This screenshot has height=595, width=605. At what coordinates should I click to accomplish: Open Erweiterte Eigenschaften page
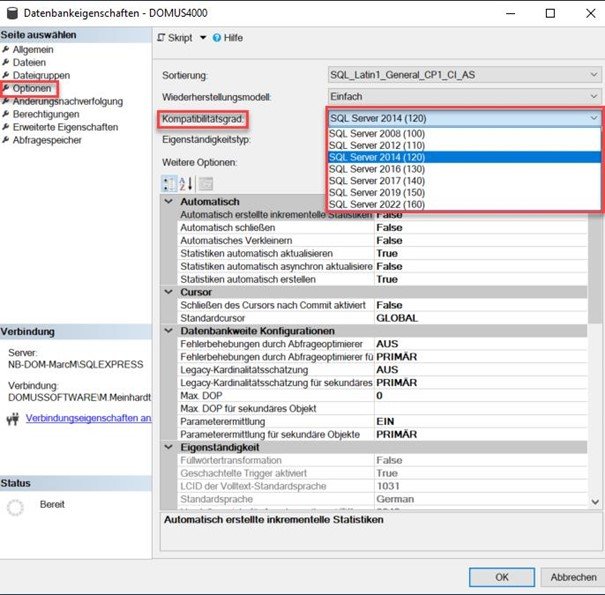click(65, 127)
